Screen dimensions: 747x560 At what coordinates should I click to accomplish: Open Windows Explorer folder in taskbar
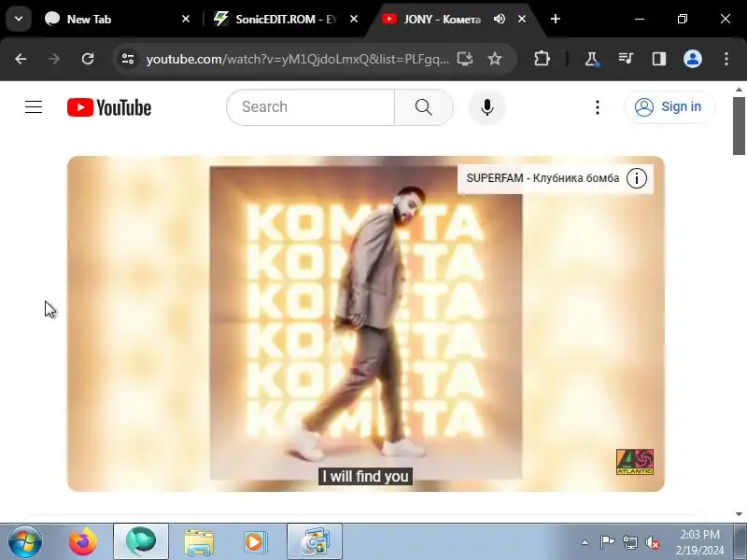coord(199,541)
